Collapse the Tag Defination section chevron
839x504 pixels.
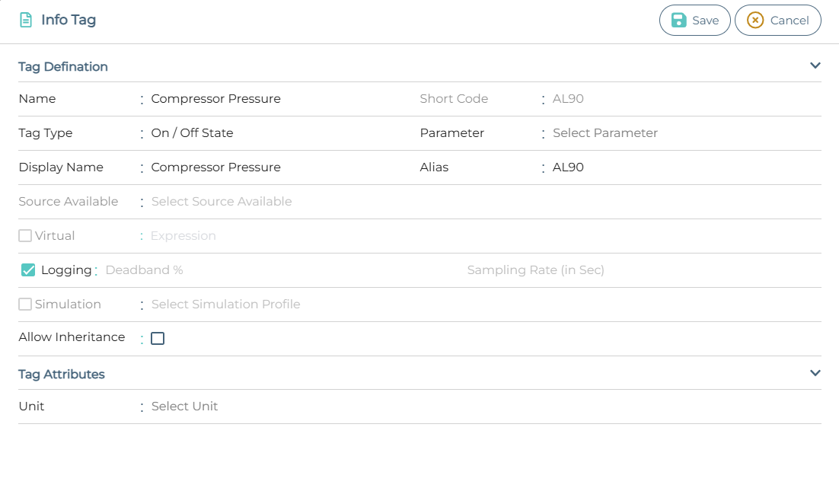815,65
